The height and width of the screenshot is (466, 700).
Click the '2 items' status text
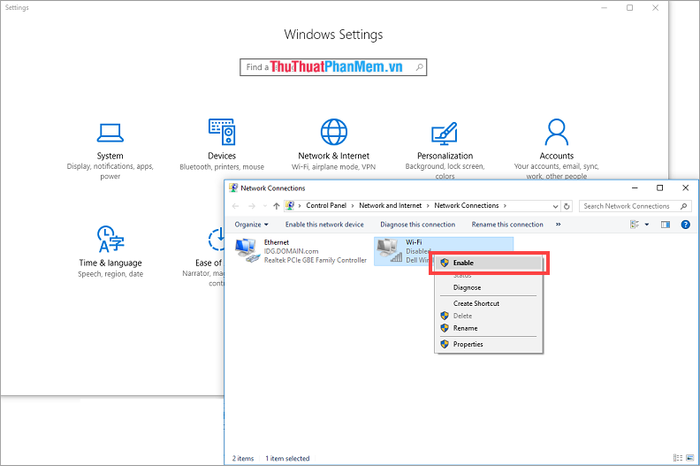243,458
